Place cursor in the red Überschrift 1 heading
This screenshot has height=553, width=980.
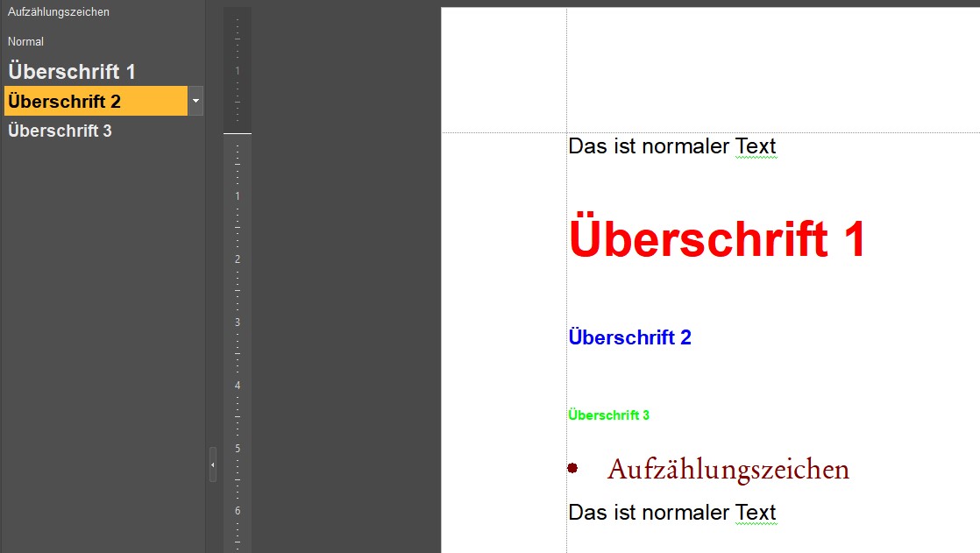coord(717,239)
